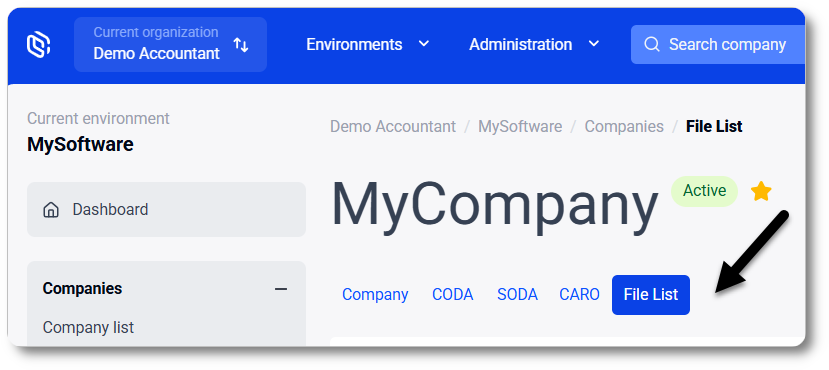Select the File List tab
The width and height of the screenshot is (829, 370).
(x=651, y=294)
